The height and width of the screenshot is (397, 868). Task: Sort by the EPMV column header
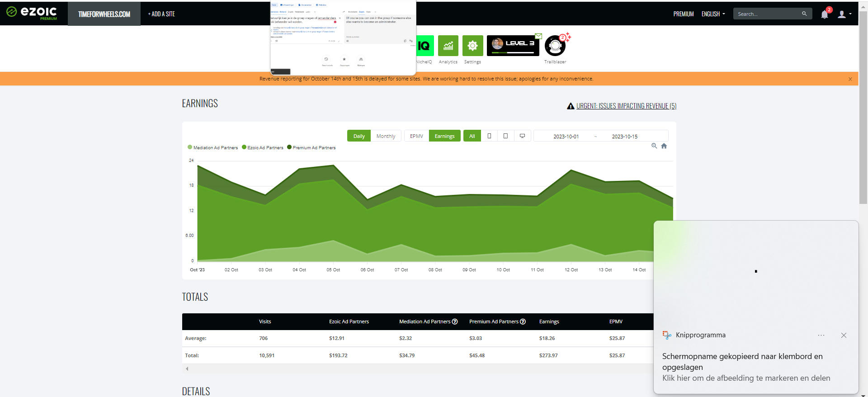coord(616,321)
